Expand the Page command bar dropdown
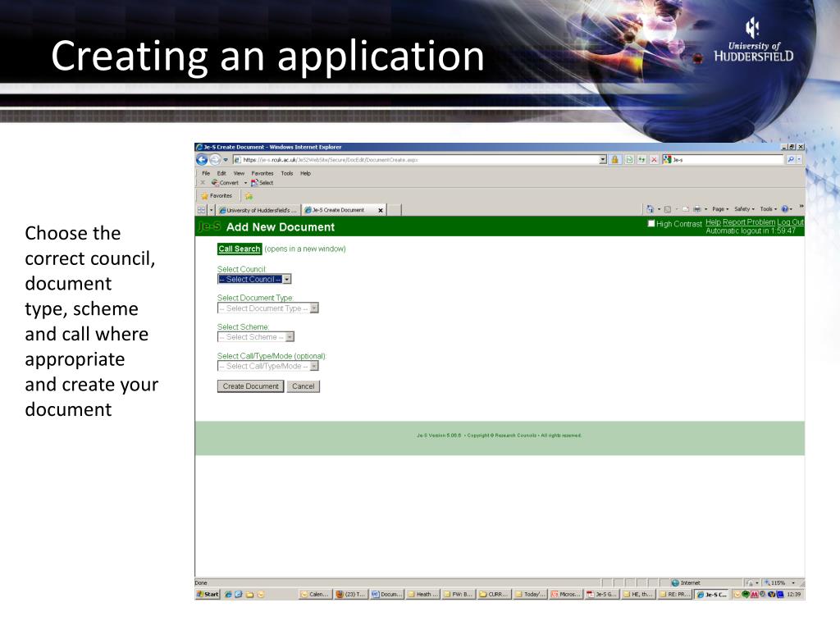Viewport: 840px width, 630px height. [x=720, y=209]
